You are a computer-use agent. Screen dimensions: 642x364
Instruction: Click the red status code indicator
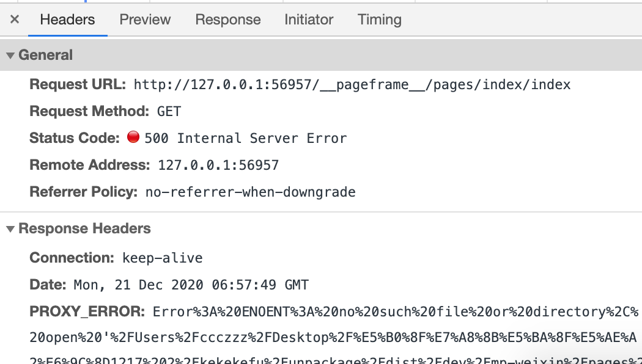click(133, 137)
